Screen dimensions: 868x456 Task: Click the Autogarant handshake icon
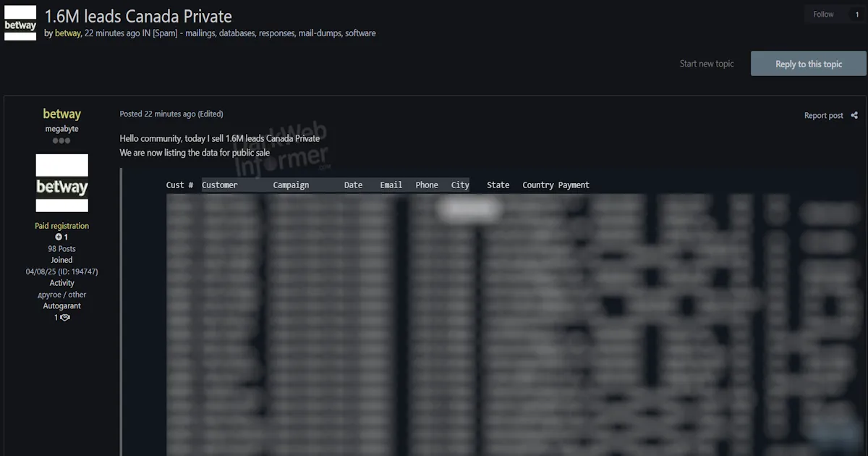65,318
